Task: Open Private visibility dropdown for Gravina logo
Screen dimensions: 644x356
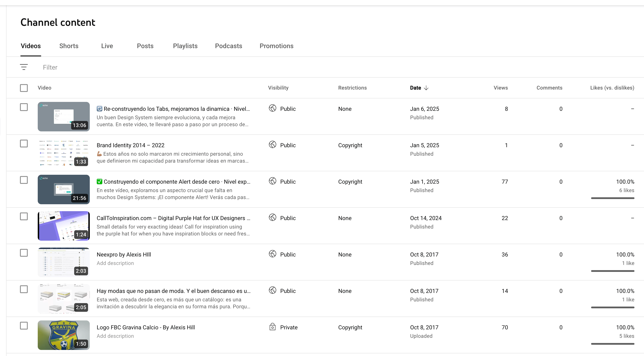Action: [x=289, y=327]
